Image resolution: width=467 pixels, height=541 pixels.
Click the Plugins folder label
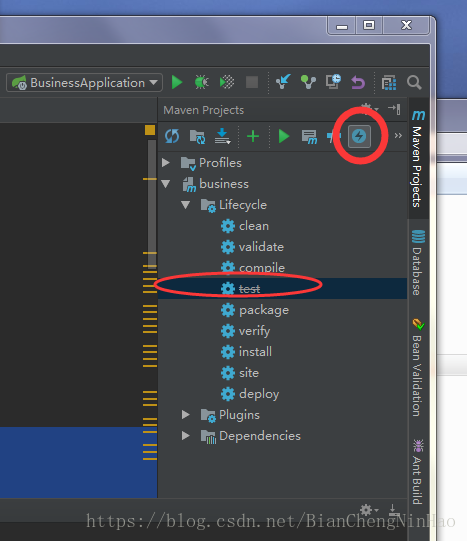click(239, 415)
